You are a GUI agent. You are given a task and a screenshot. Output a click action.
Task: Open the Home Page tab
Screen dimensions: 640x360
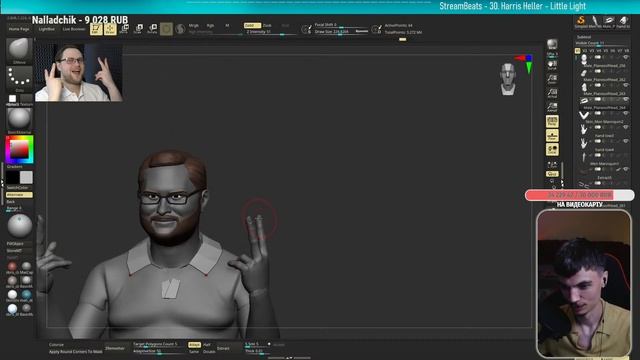19,29
